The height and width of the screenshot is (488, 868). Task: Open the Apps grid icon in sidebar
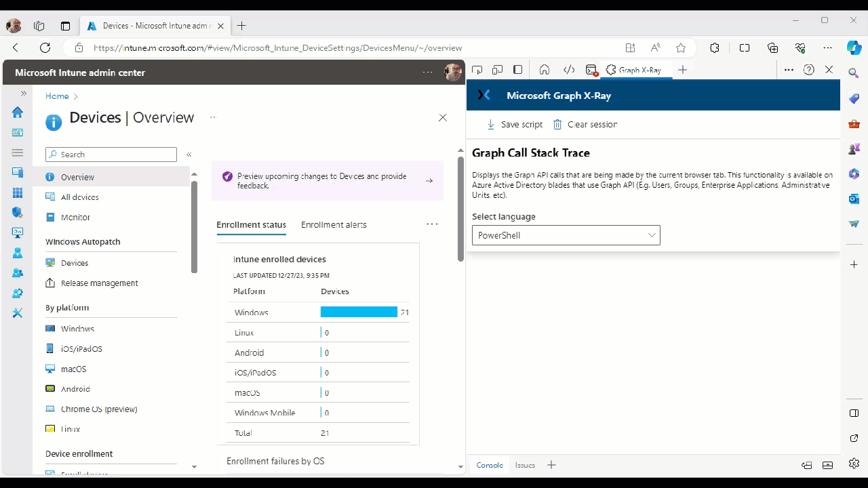[18, 193]
